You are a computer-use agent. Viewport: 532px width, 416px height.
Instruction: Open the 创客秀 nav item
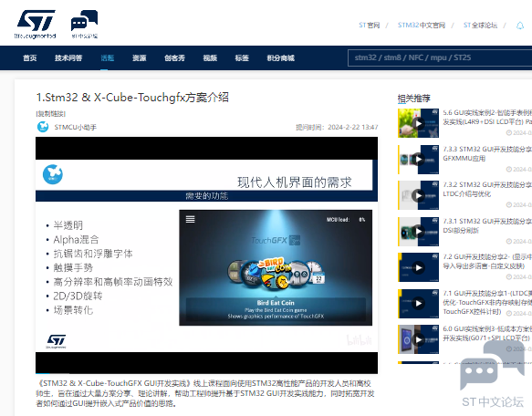click(174, 58)
